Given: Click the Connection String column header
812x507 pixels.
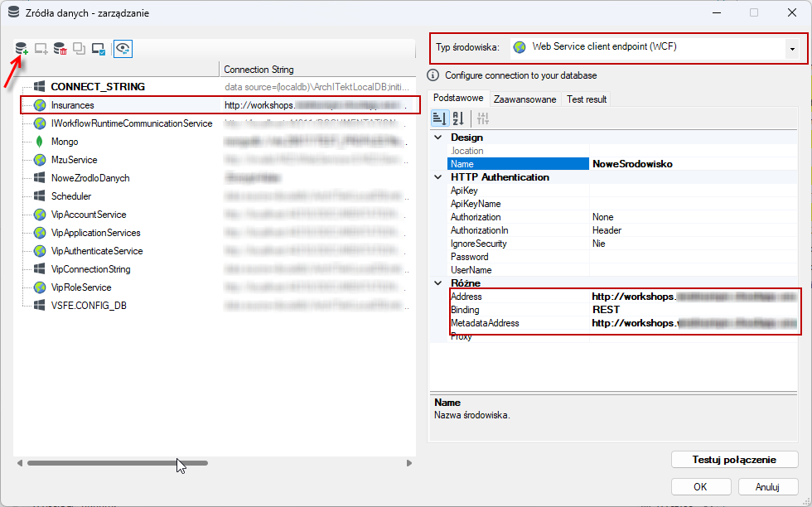Looking at the screenshot, I should point(317,70).
